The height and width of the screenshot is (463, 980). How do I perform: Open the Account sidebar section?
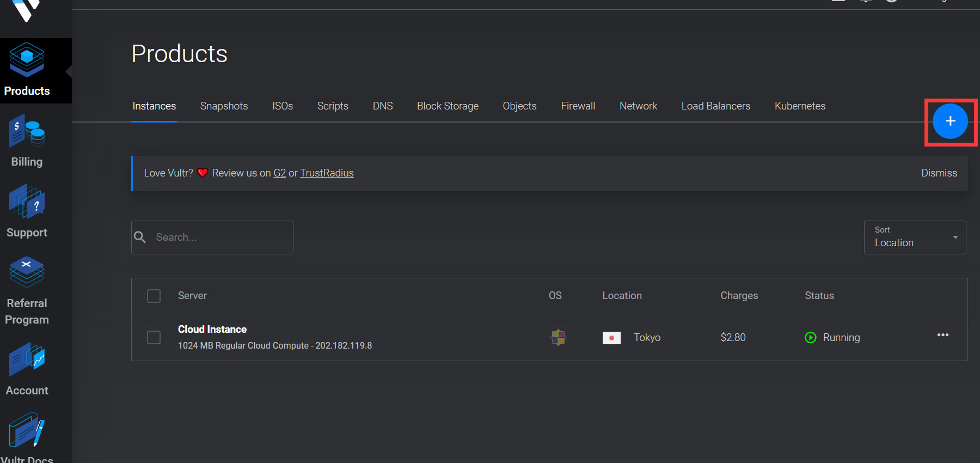coord(27,370)
